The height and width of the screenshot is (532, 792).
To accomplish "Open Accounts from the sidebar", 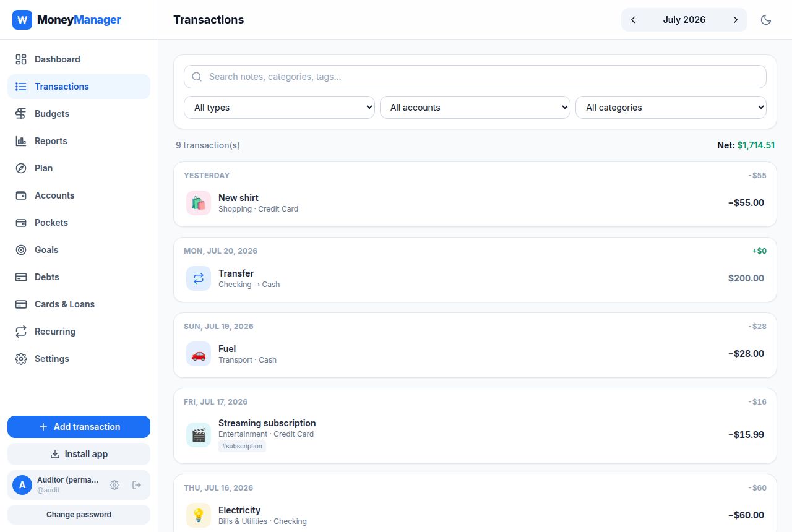I will pyautogui.click(x=79, y=195).
